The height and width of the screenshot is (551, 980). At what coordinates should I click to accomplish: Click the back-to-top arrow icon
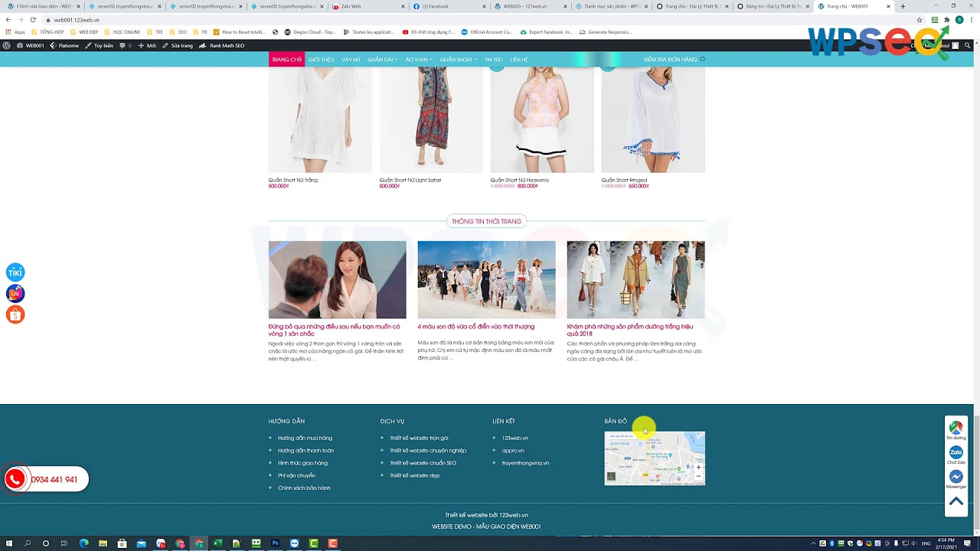pos(956,501)
